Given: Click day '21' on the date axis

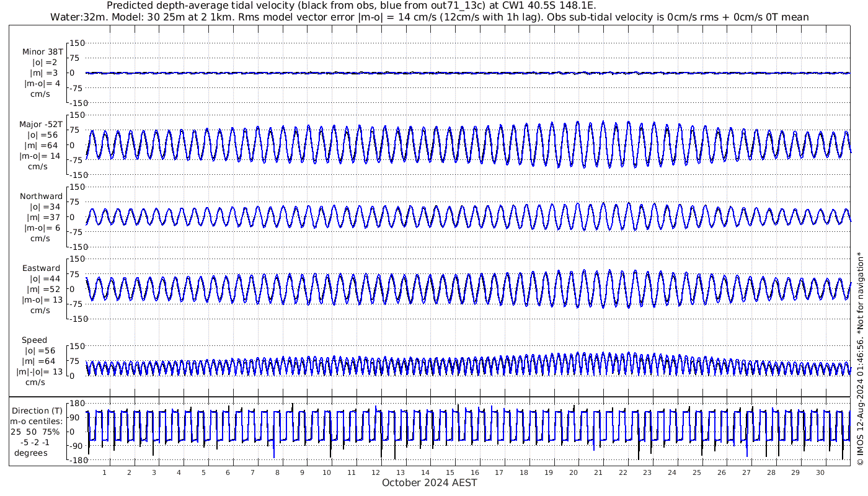Looking at the screenshot, I should [x=598, y=472].
